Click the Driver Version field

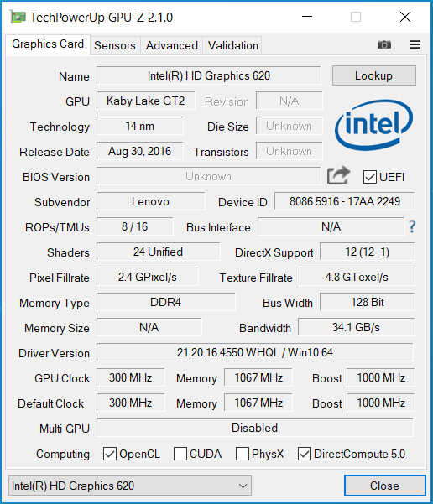coord(255,352)
